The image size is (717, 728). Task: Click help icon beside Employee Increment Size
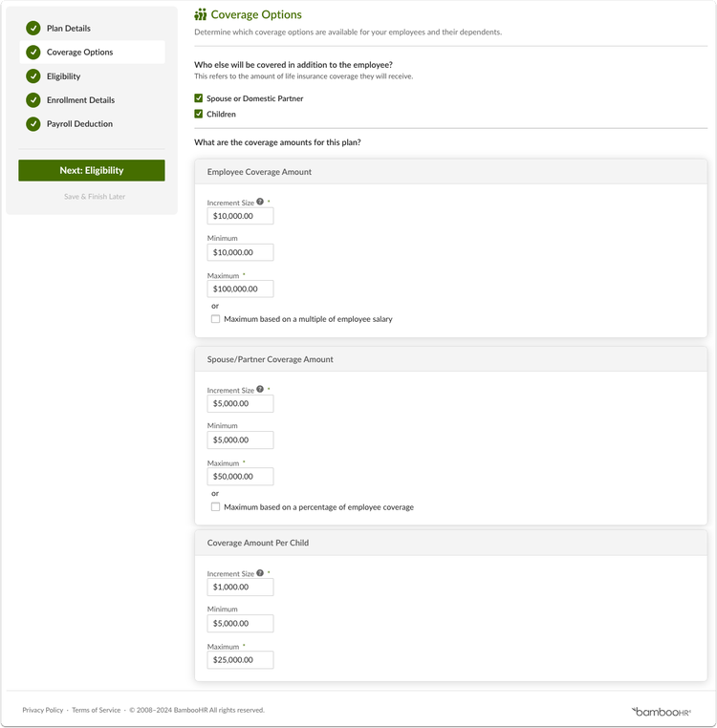[260, 202]
